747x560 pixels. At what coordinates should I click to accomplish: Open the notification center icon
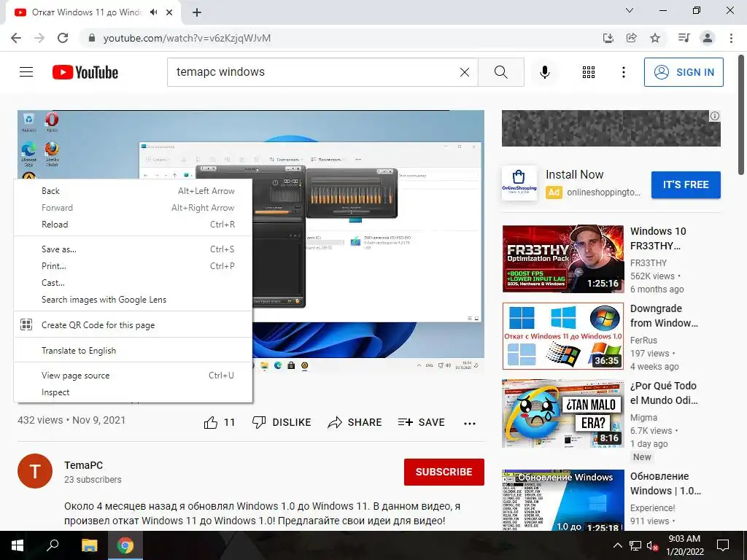723,545
